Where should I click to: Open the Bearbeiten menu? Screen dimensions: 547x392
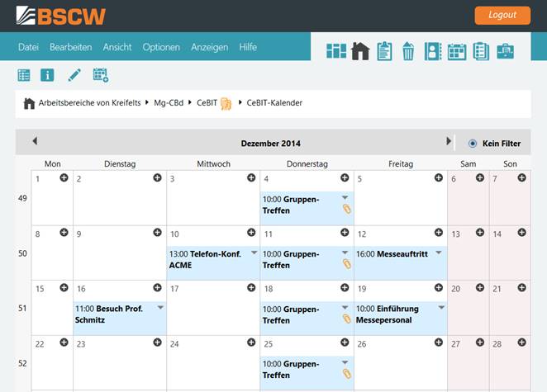70,47
